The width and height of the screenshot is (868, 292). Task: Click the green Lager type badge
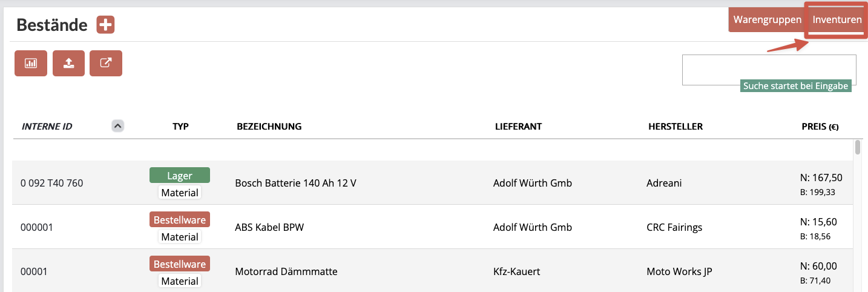(x=180, y=176)
